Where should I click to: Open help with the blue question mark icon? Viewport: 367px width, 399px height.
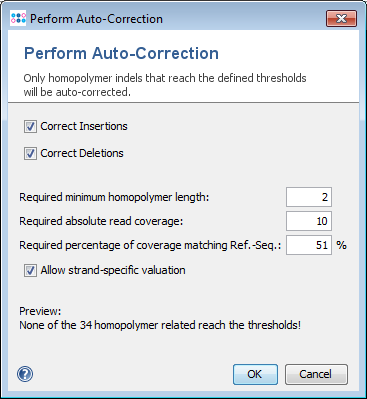tap(25, 374)
